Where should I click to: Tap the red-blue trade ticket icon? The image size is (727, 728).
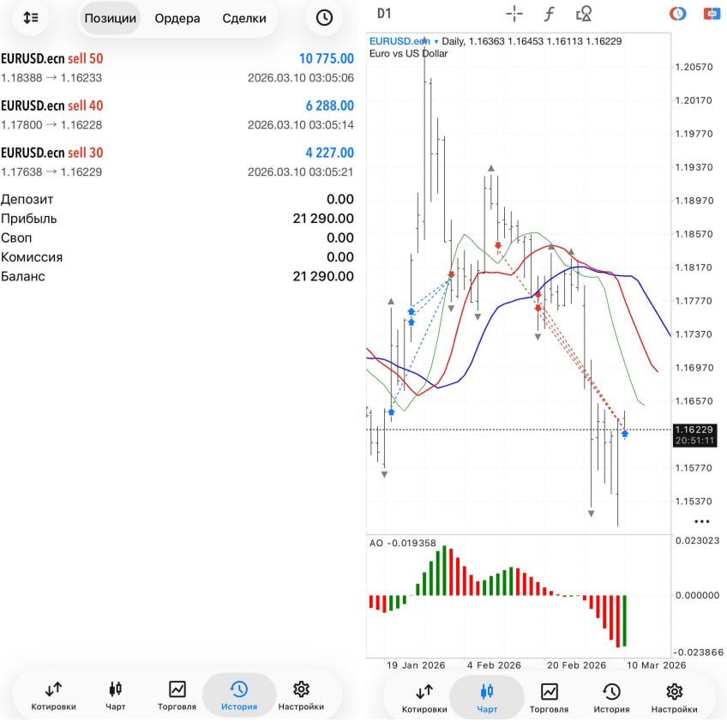coord(712,14)
